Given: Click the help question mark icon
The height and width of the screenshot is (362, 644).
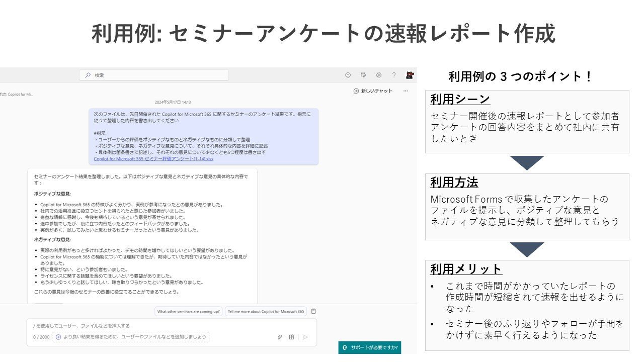Looking at the screenshot, I should point(394,75).
